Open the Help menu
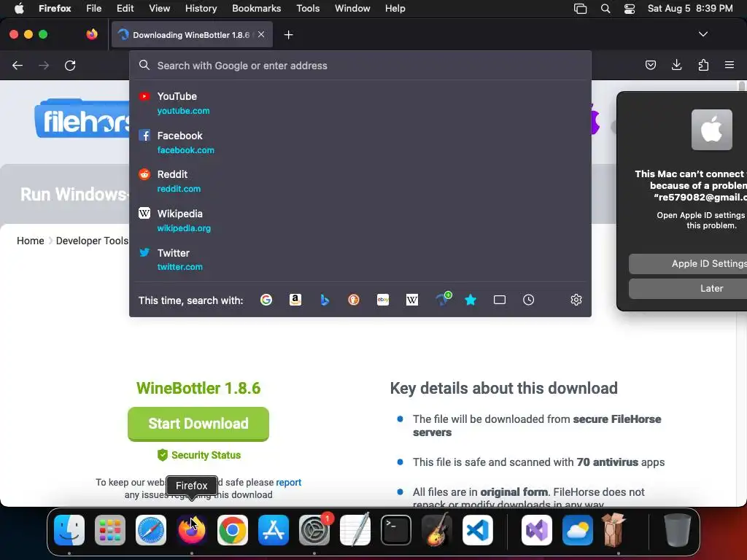The width and height of the screenshot is (747, 560). (395, 9)
